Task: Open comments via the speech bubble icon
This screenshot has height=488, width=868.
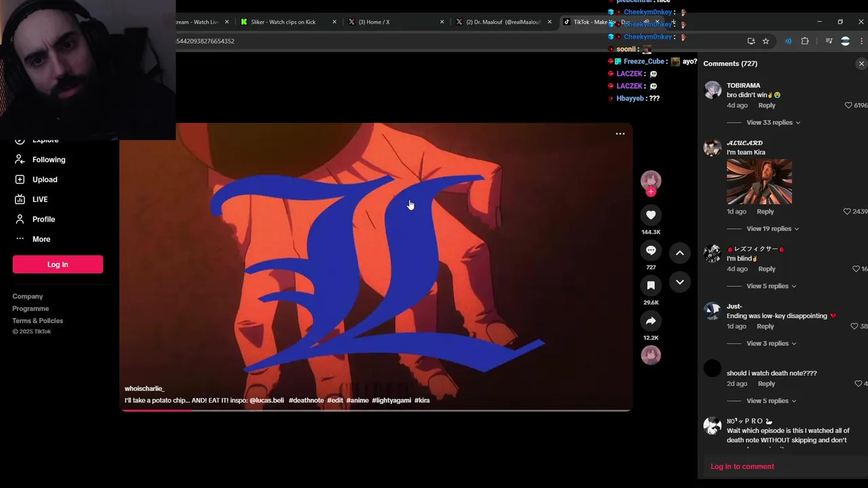Action: click(x=651, y=250)
